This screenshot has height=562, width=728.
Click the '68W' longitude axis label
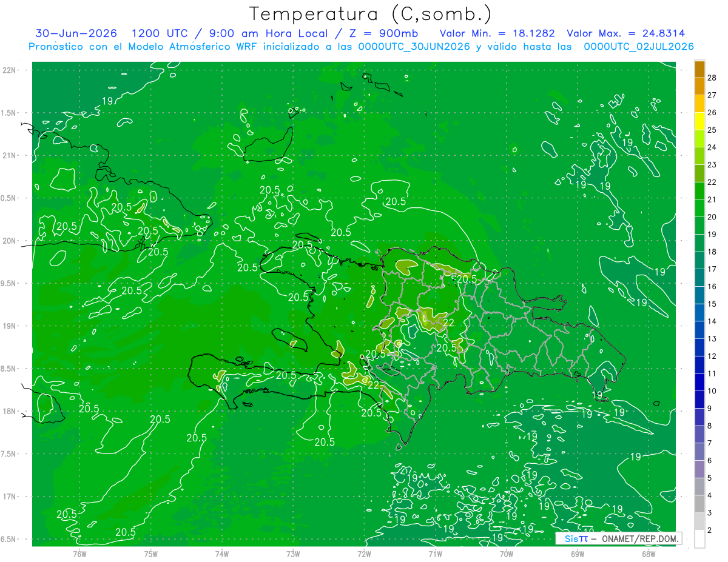point(649,554)
